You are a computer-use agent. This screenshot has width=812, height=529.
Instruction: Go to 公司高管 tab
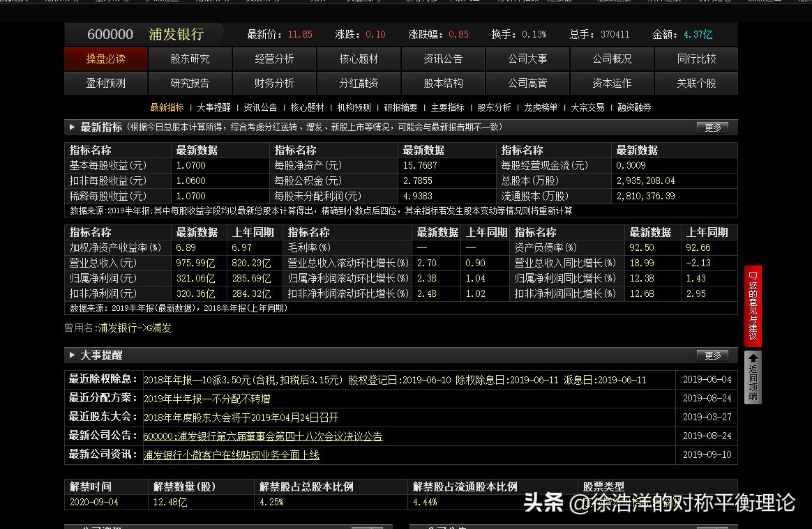click(527, 83)
